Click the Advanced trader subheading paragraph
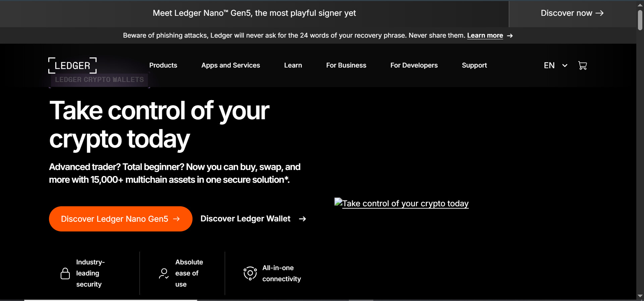644x301 pixels. 175,173
